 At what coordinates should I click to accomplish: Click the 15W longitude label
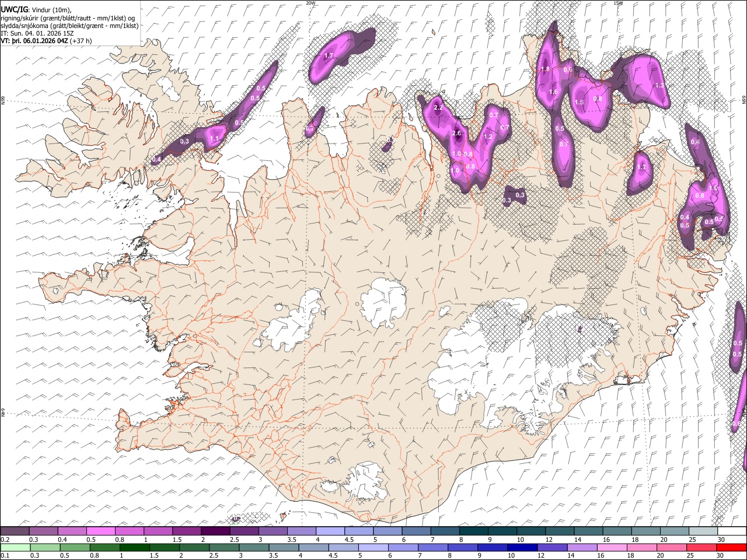click(x=618, y=3)
